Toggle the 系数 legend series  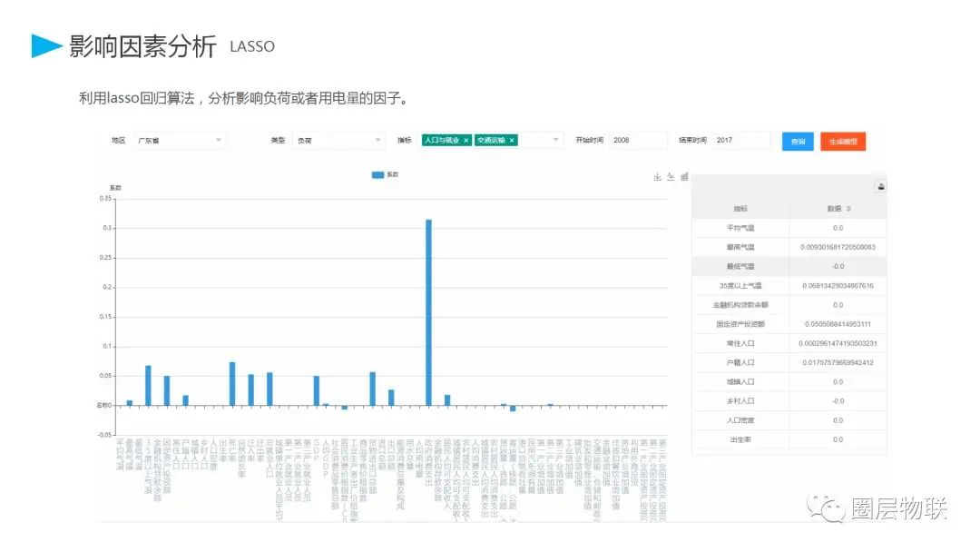point(385,175)
